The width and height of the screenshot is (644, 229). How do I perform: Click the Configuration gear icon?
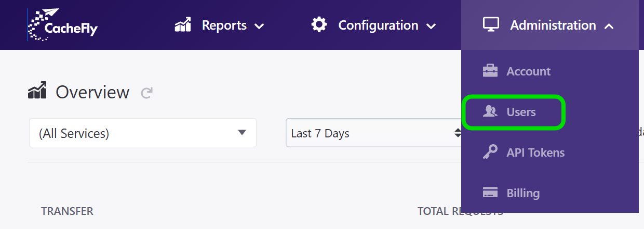coord(319,24)
